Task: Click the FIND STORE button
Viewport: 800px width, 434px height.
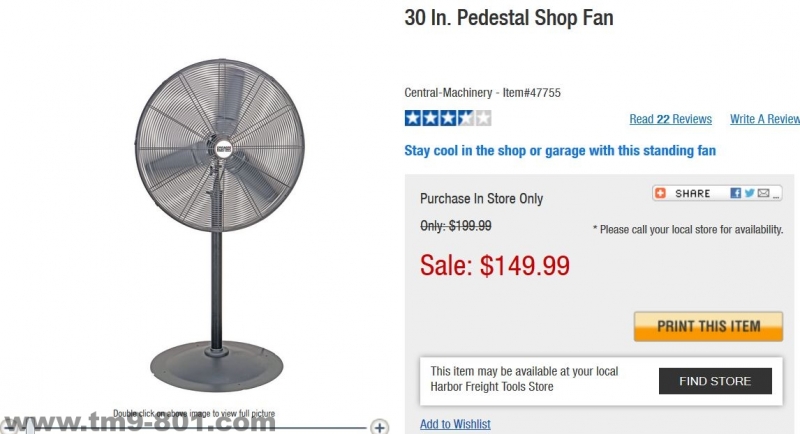Action: [x=715, y=381]
